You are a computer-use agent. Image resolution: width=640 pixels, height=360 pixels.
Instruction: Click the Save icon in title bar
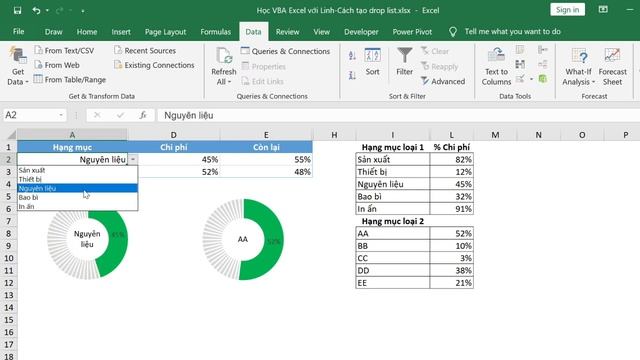point(17,11)
